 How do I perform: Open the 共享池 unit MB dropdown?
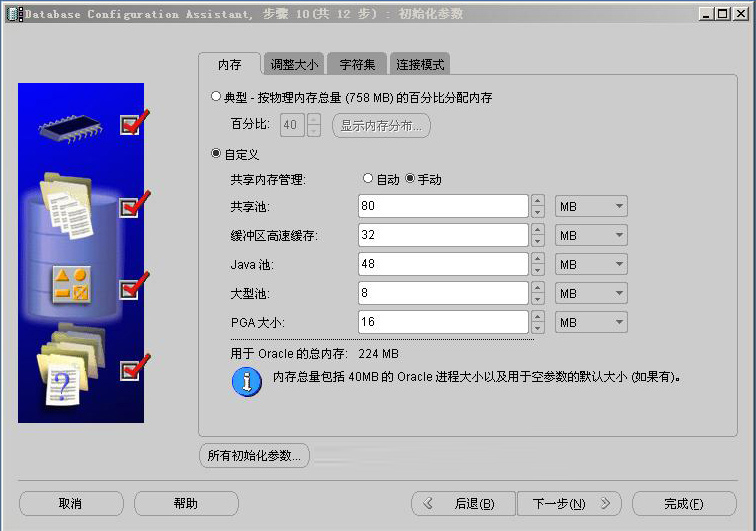click(591, 207)
